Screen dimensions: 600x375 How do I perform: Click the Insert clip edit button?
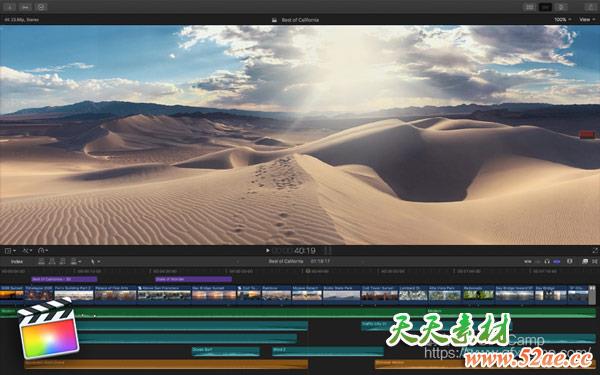click(52, 261)
